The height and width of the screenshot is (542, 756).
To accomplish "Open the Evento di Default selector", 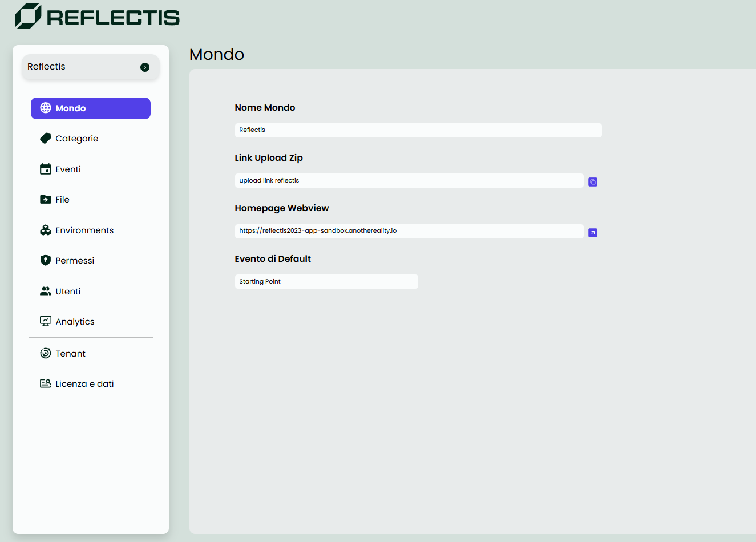I will 326,282.
